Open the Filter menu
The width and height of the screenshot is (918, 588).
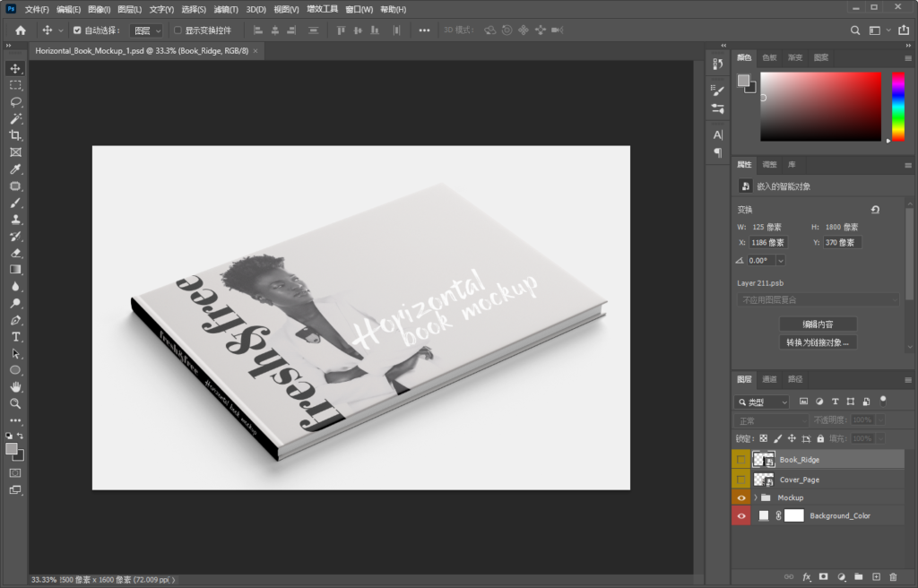[x=225, y=9]
